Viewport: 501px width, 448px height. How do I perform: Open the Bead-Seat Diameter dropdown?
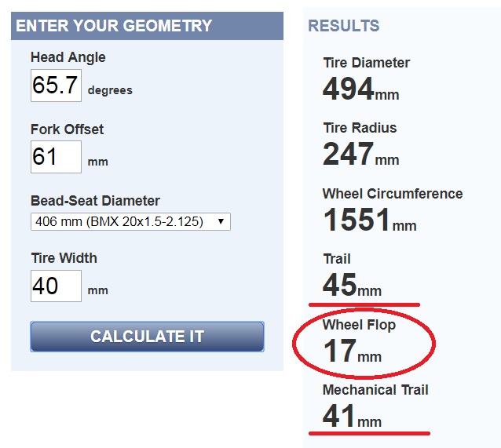point(130,221)
